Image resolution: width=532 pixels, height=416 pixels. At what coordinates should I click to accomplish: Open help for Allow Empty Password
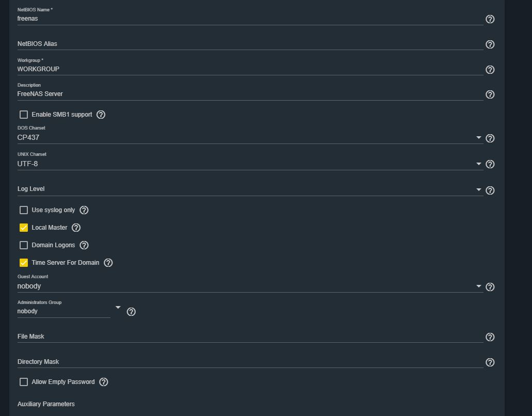(x=104, y=382)
